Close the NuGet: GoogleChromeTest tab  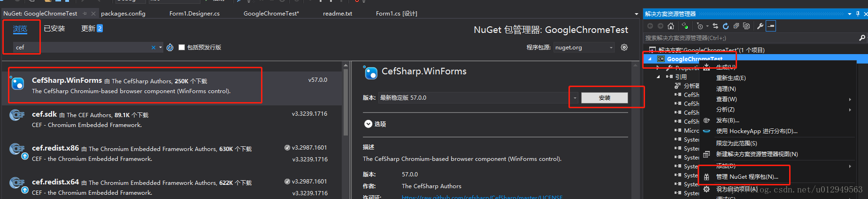[93, 14]
